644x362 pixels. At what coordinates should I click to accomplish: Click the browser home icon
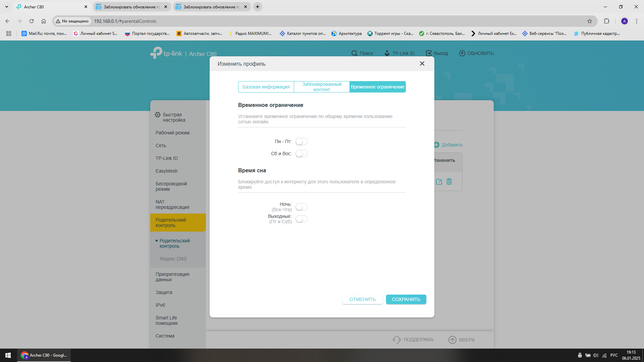click(x=44, y=21)
